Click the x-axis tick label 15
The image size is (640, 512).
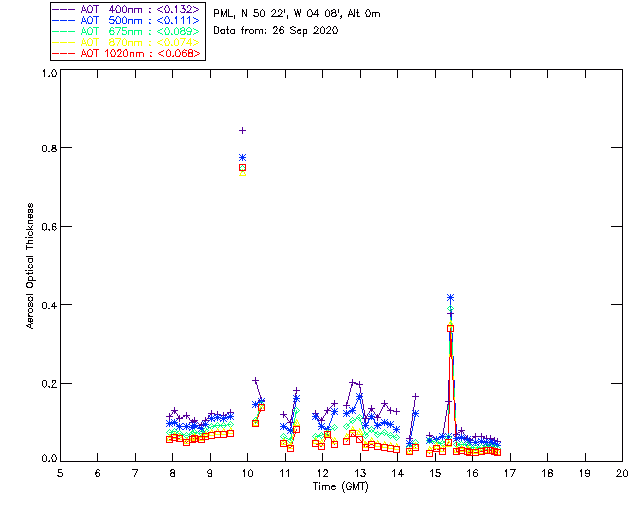click(435, 473)
